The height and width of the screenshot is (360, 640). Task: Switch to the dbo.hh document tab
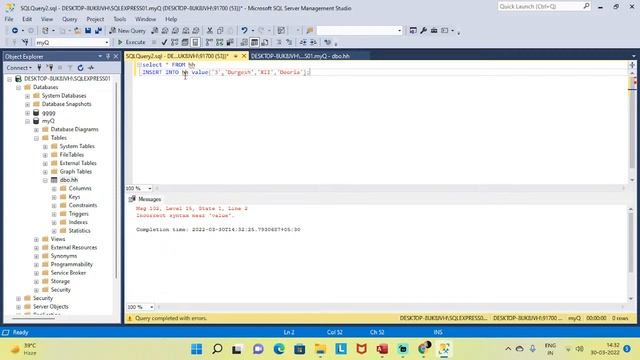(x=300, y=56)
